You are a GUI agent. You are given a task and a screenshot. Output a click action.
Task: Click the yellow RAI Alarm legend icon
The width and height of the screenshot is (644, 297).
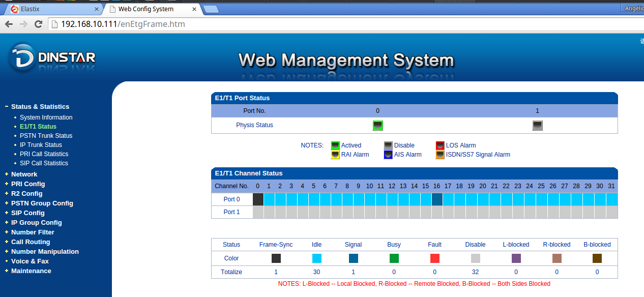point(335,155)
